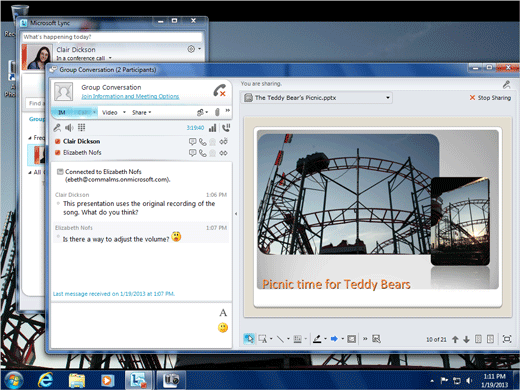Open IM icon for Elizabeth Nofs
The height and width of the screenshot is (390, 520).
192,153
